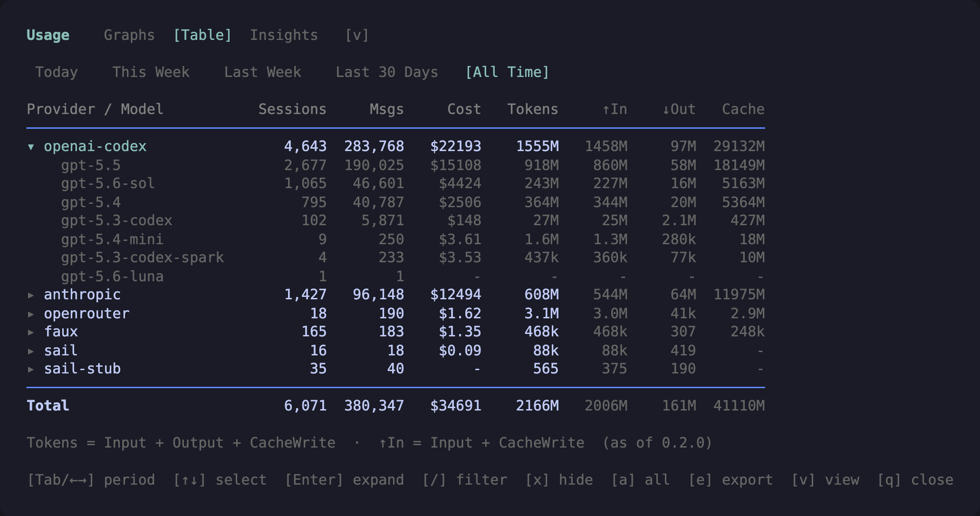The height and width of the screenshot is (516, 980).
Task: Collapse the openai-codex provider group
Action: click(x=31, y=147)
